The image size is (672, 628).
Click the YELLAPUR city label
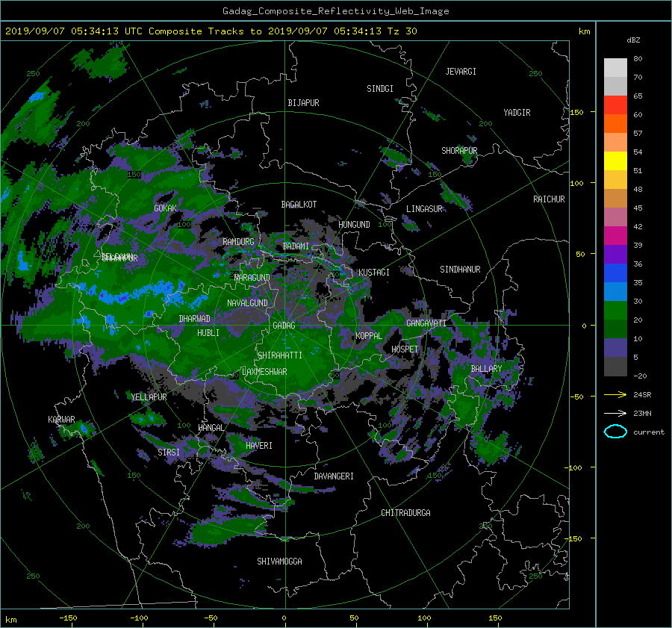(x=149, y=397)
